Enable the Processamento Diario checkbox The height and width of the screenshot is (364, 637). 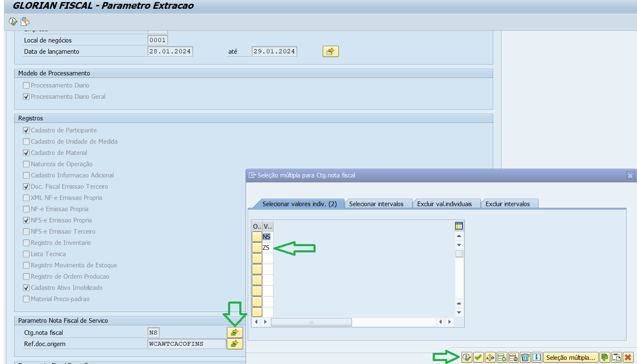26,85
